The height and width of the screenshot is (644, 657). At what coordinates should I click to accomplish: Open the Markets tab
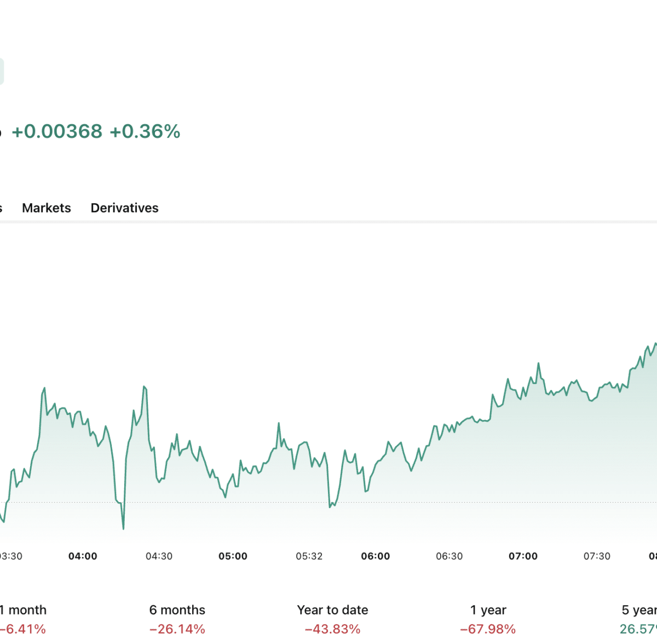(47, 208)
